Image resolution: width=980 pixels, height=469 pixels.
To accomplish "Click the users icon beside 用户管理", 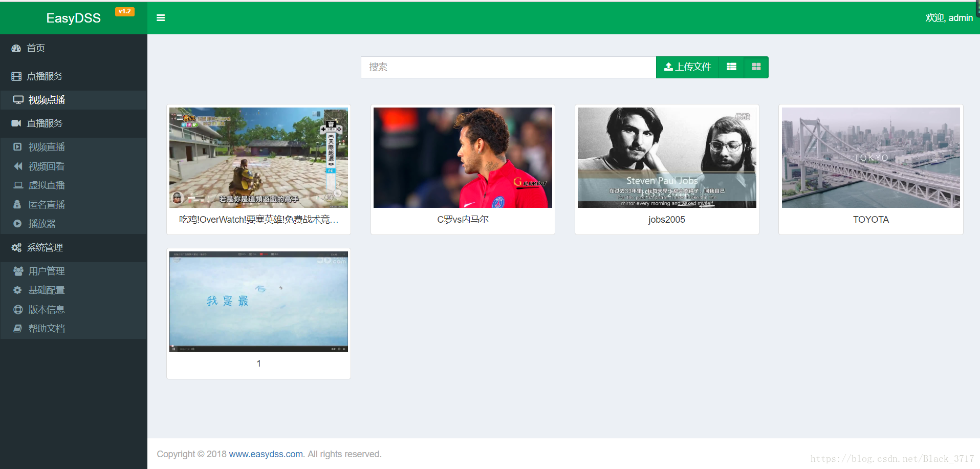I will (x=18, y=271).
